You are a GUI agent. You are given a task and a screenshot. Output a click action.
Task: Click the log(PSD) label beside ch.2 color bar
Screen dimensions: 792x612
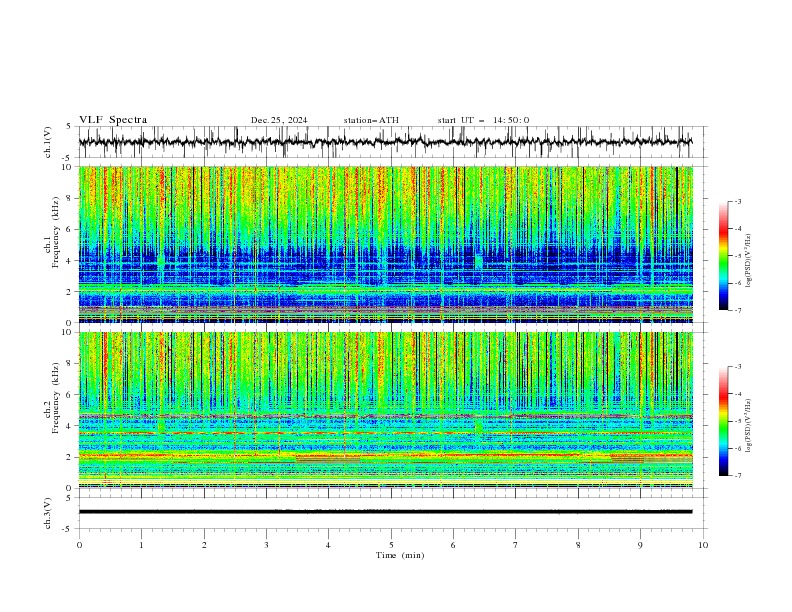(x=748, y=425)
